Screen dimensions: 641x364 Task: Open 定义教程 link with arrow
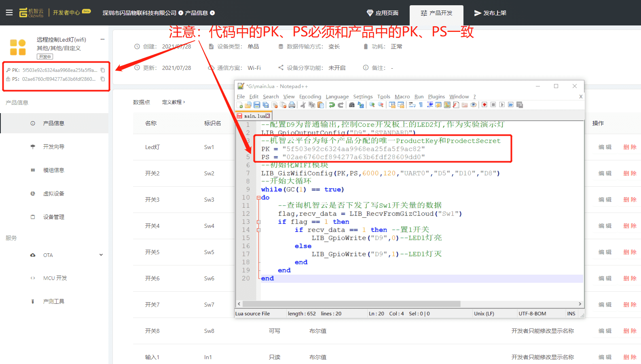click(173, 102)
